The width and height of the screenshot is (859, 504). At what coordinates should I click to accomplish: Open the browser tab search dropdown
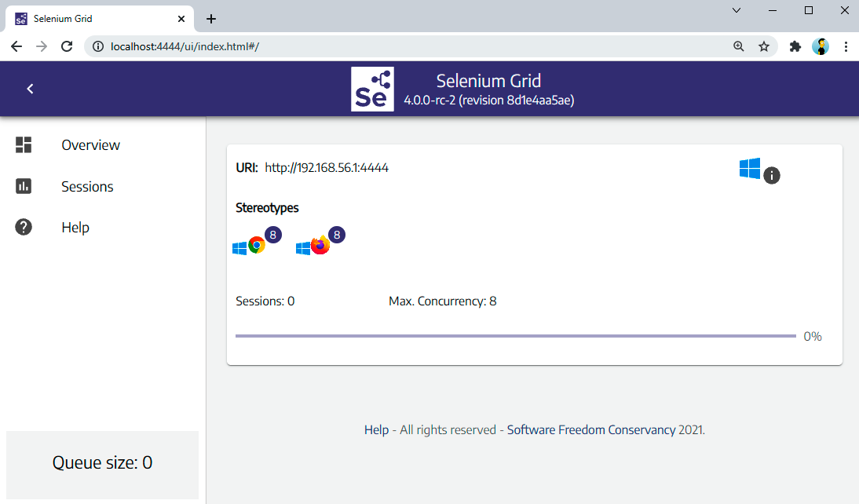(x=737, y=10)
